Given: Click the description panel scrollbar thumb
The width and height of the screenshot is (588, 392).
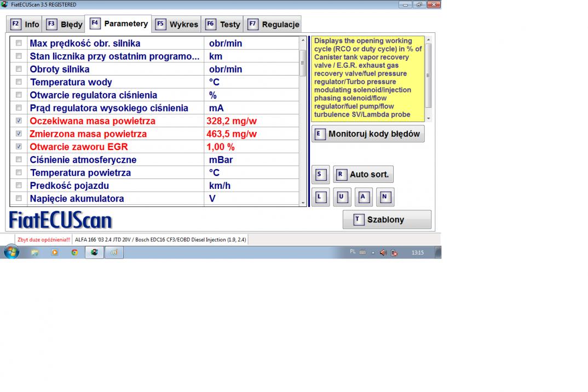Looking at the screenshot, I should coord(428,76).
